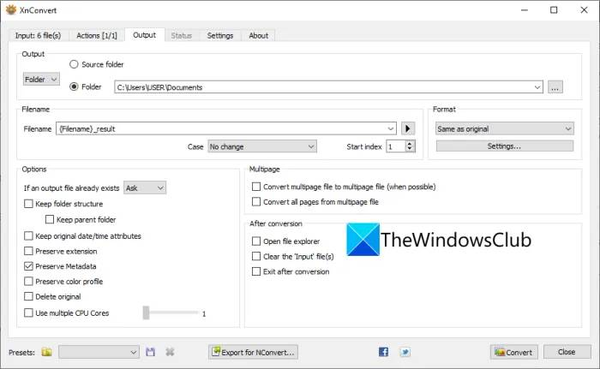Uncheck Preserve Metadata
Image resolution: width=600 pixels, height=369 pixels.
[28, 266]
